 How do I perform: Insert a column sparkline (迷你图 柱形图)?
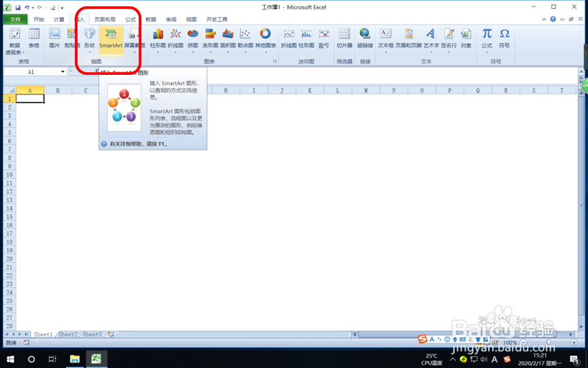(x=307, y=39)
